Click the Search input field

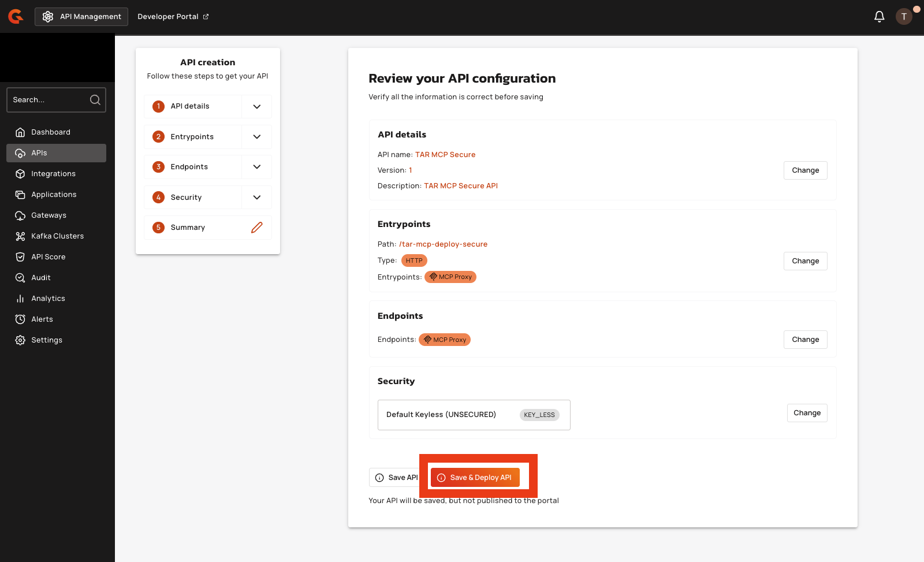coord(49,100)
